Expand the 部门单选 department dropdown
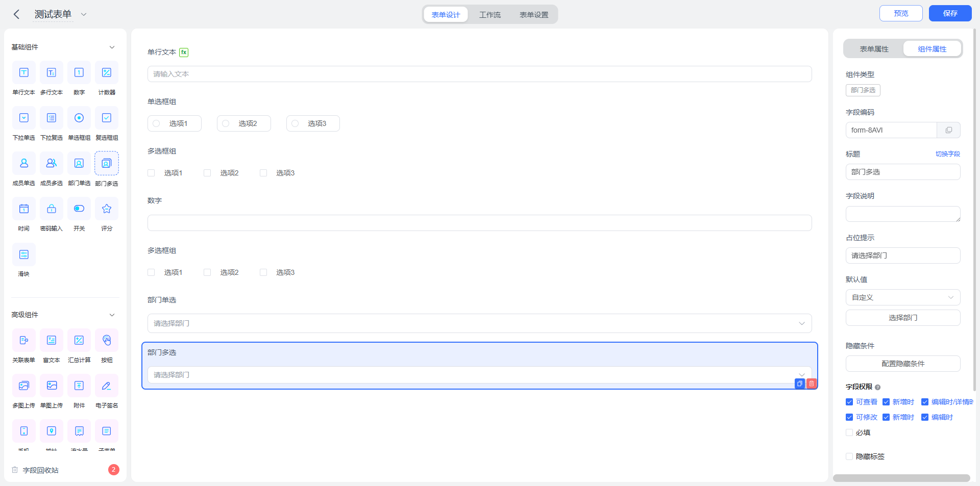Screen dimensions: 980x486 click(479, 323)
